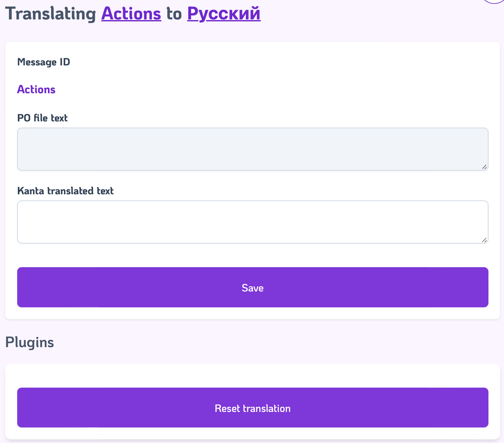The image size is (504, 443).
Task: Click the Kanta translated text label
Action: 65,191
